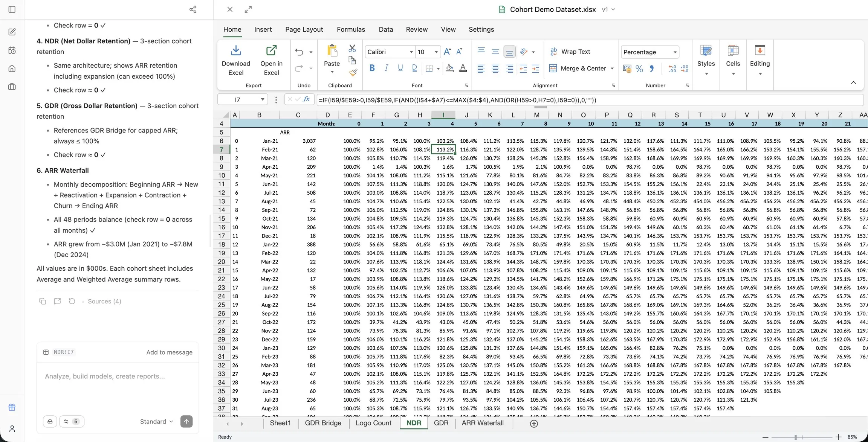The image size is (868, 442).
Task: Toggle align text right
Action: [x=509, y=69]
